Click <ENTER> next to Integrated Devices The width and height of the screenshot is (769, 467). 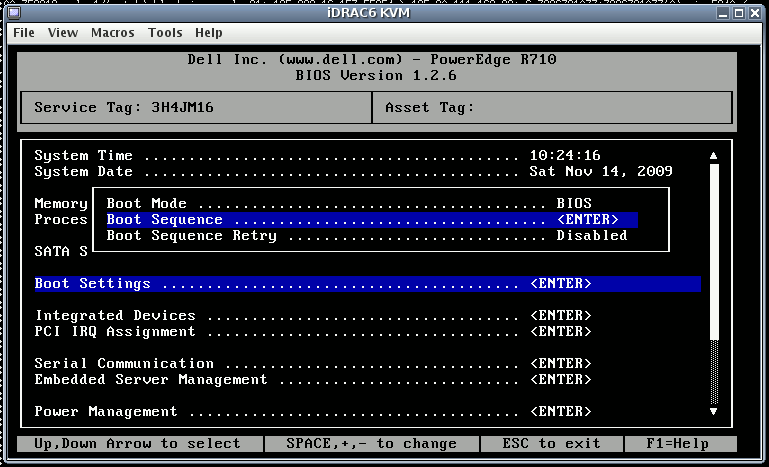pyautogui.click(x=561, y=315)
